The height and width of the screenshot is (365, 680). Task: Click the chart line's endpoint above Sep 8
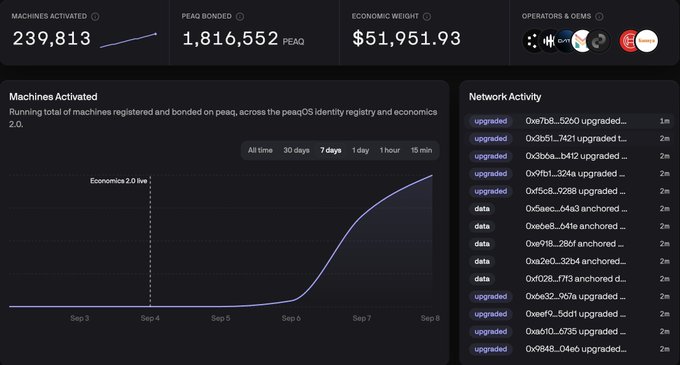[x=432, y=175]
